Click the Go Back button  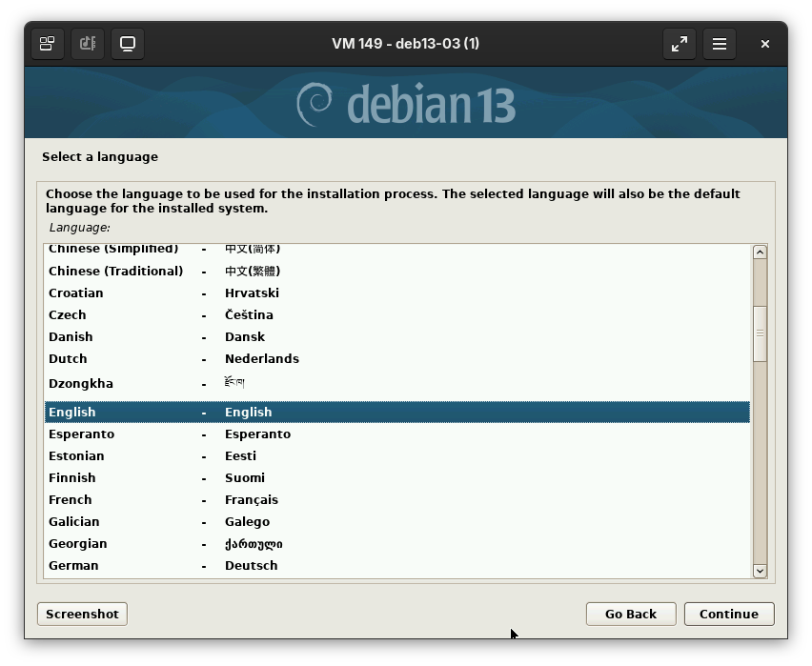(x=630, y=614)
